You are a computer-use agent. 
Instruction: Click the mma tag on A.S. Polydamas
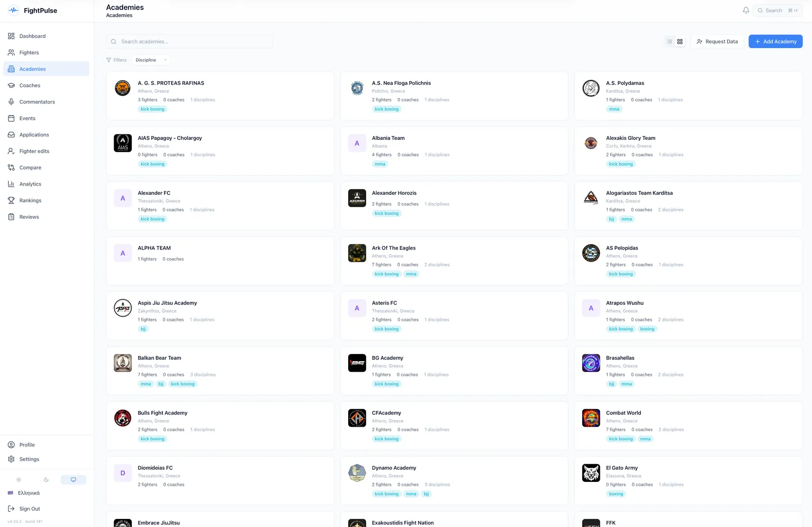point(615,109)
